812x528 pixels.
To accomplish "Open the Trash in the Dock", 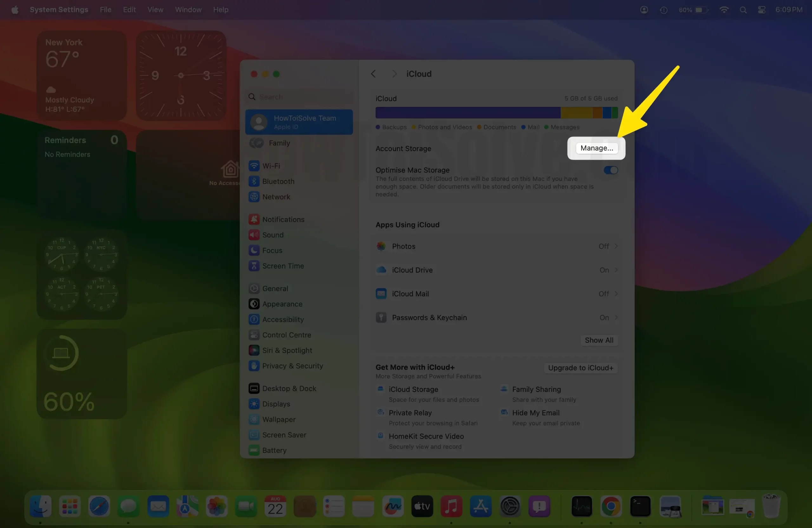I will (771, 506).
